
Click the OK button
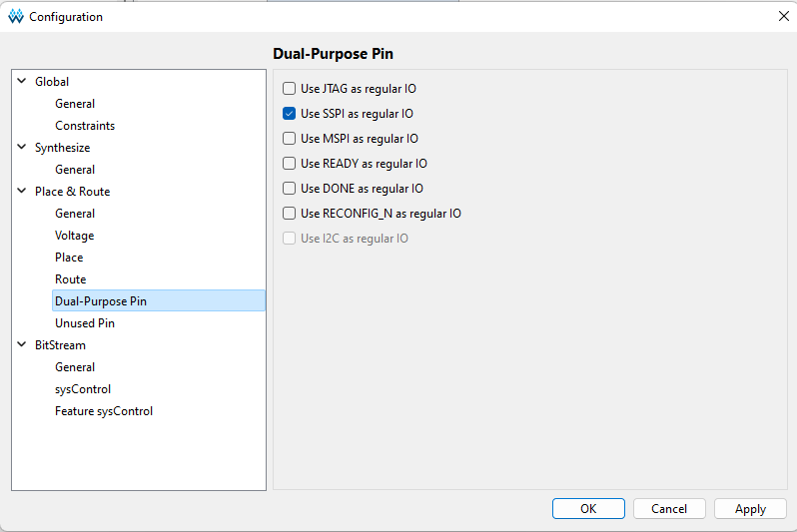(588, 509)
